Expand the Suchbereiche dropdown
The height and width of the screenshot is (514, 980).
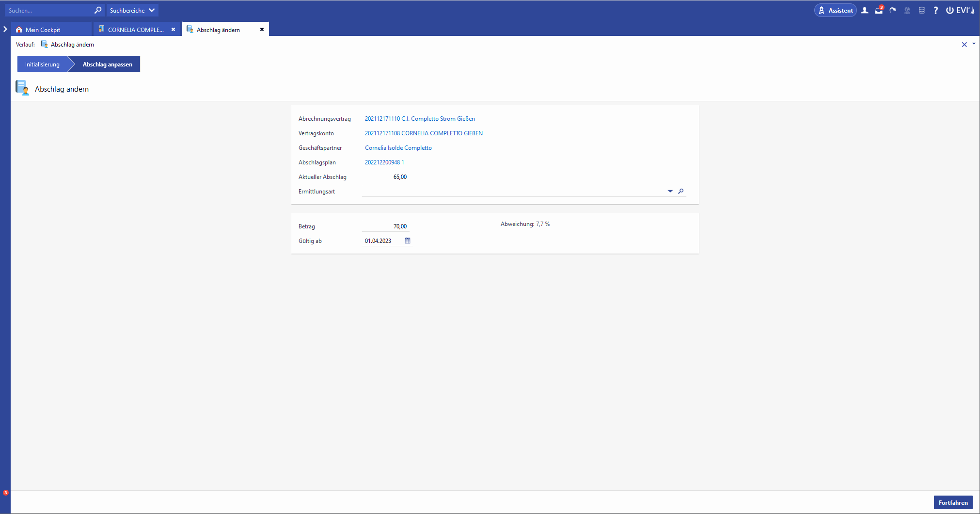(132, 10)
